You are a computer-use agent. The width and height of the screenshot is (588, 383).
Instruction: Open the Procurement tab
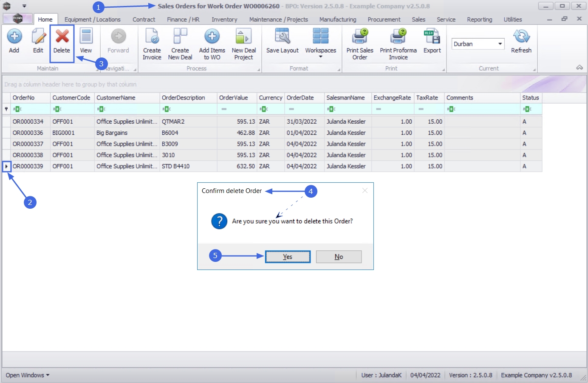tap(384, 20)
